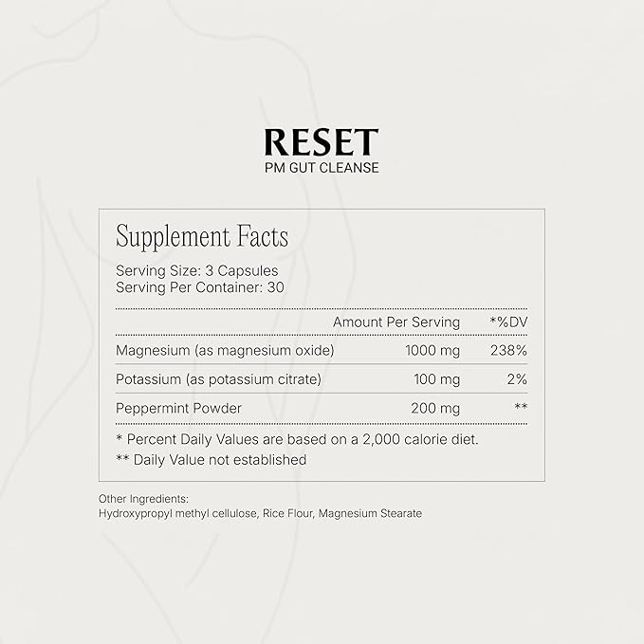Select the 100 mg potassium amount
644x644 pixels.
tap(435, 379)
